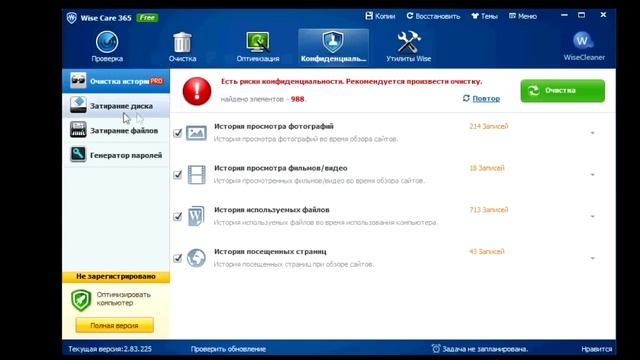Click the 43 Записей count

click(487, 251)
